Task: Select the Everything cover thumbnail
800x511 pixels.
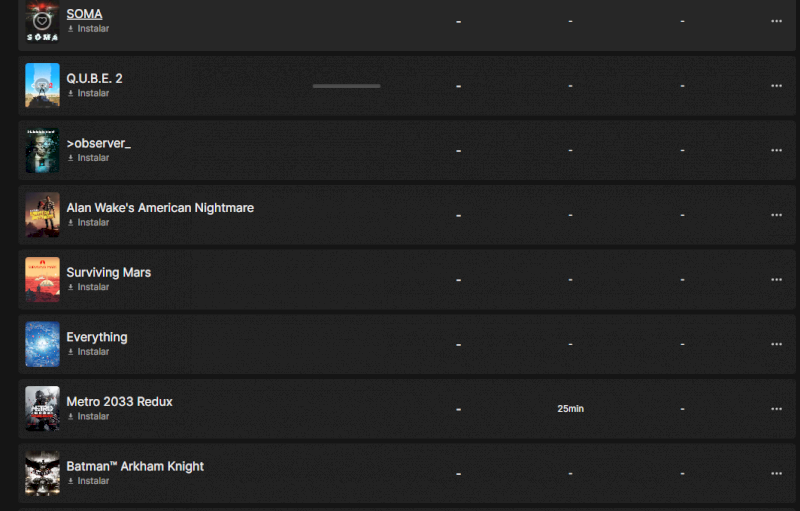Action: (x=42, y=344)
